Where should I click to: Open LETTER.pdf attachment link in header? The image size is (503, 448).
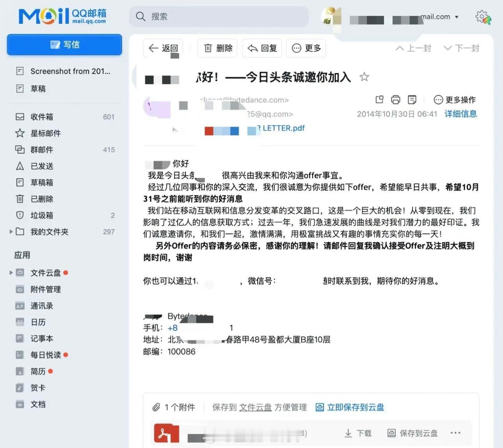(x=280, y=128)
